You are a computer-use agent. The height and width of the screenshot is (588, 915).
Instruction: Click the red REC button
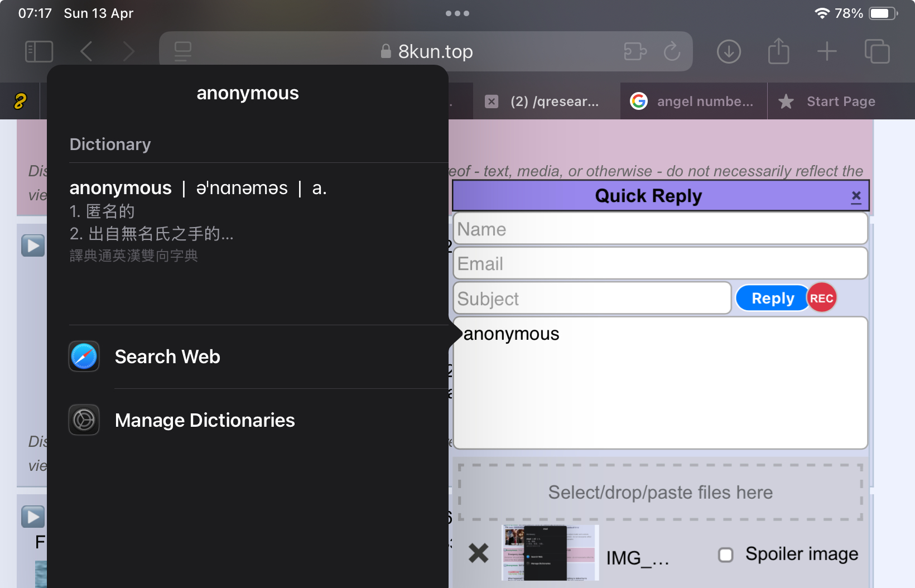pos(821,298)
